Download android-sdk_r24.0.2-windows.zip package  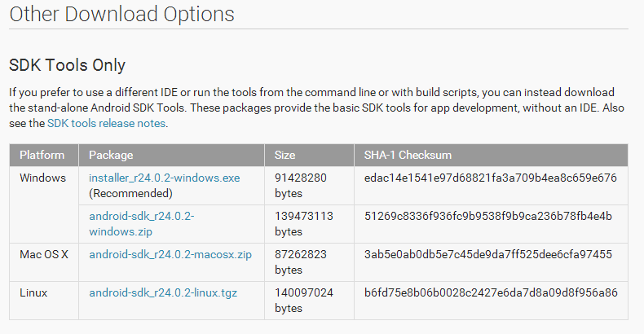click(x=142, y=224)
